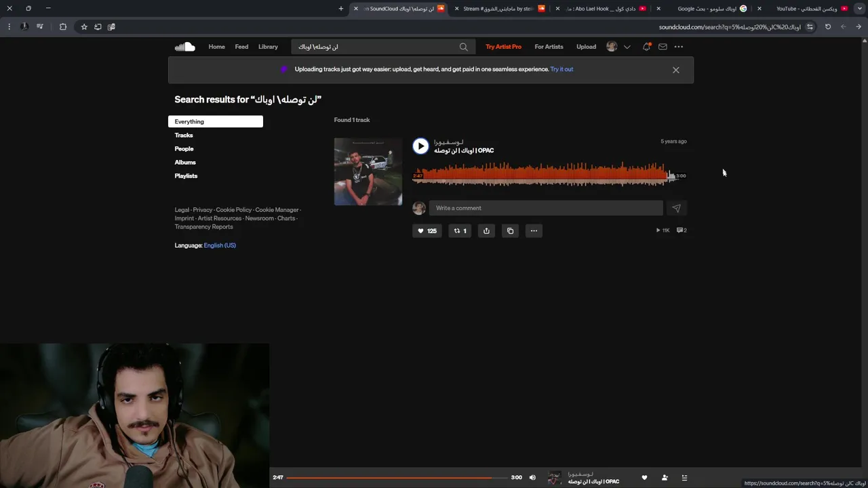Click the 2 comments count icon
Image resolution: width=868 pixels, height=488 pixels.
coord(682,230)
